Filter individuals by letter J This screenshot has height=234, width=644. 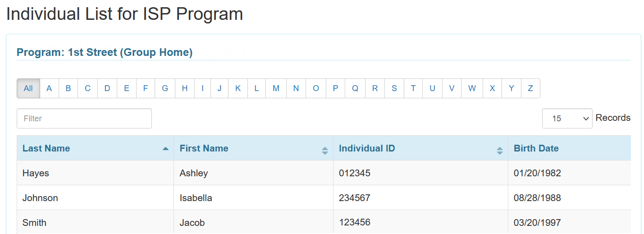click(219, 88)
